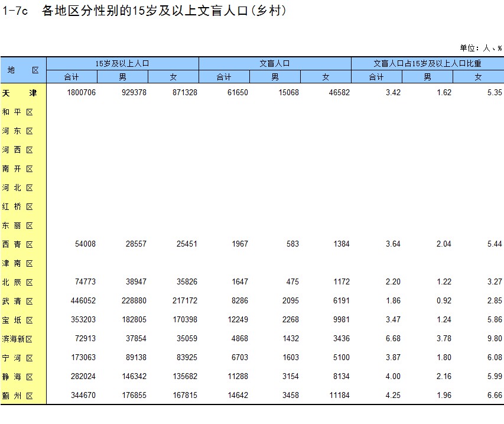
Task: Select the 和平区 row label
Action: (18, 112)
